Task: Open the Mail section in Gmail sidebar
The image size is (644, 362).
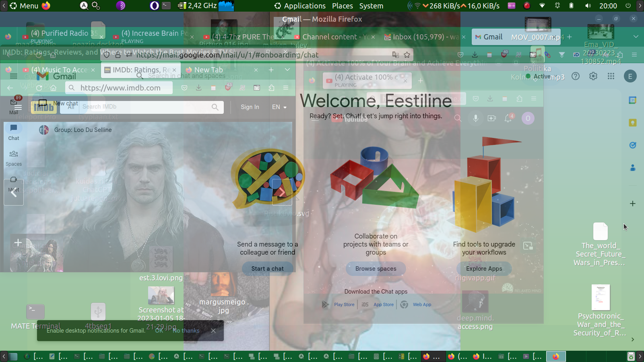Action: point(14,106)
